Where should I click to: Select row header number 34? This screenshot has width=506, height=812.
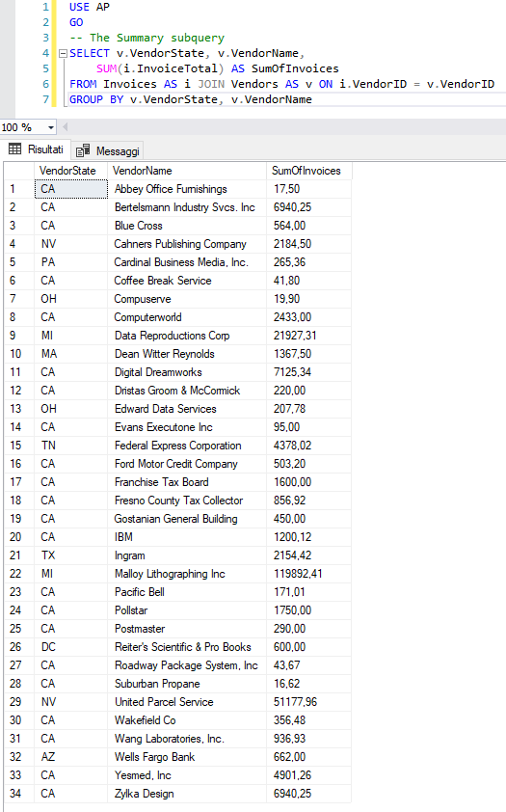click(18, 794)
